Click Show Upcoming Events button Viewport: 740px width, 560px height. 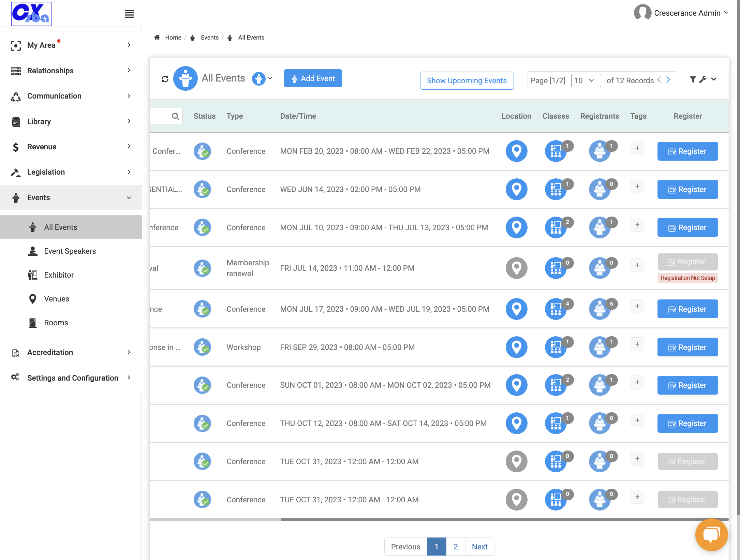coord(467,80)
